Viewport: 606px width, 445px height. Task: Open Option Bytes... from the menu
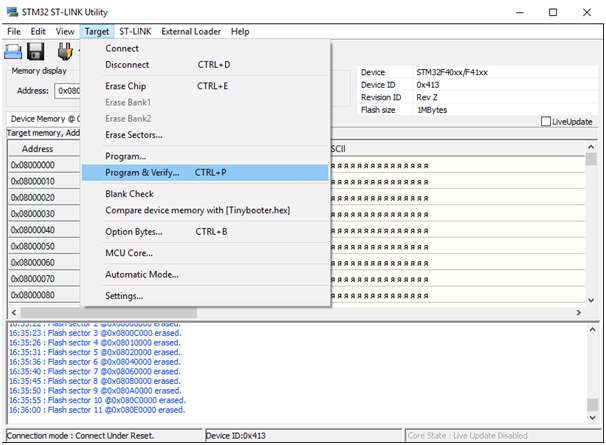(x=205, y=231)
